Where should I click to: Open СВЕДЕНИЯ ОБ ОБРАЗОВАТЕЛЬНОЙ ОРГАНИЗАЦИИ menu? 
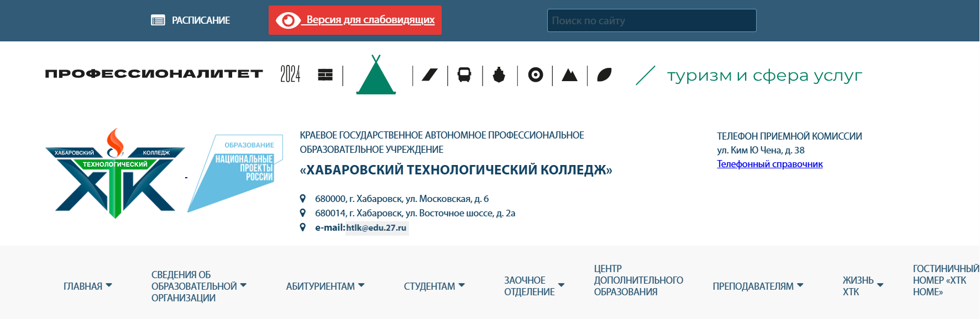194,286
